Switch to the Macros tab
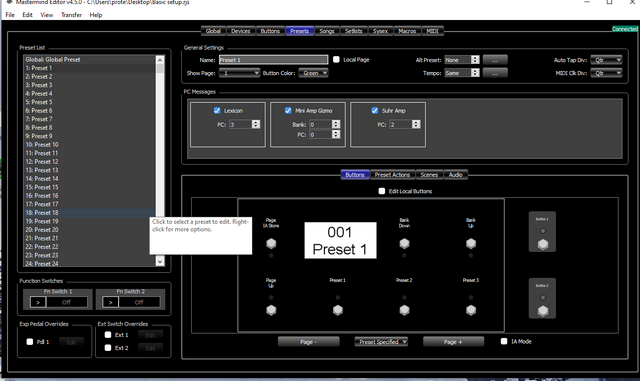This screenshot has height=381, width=640. click(407, 31)
